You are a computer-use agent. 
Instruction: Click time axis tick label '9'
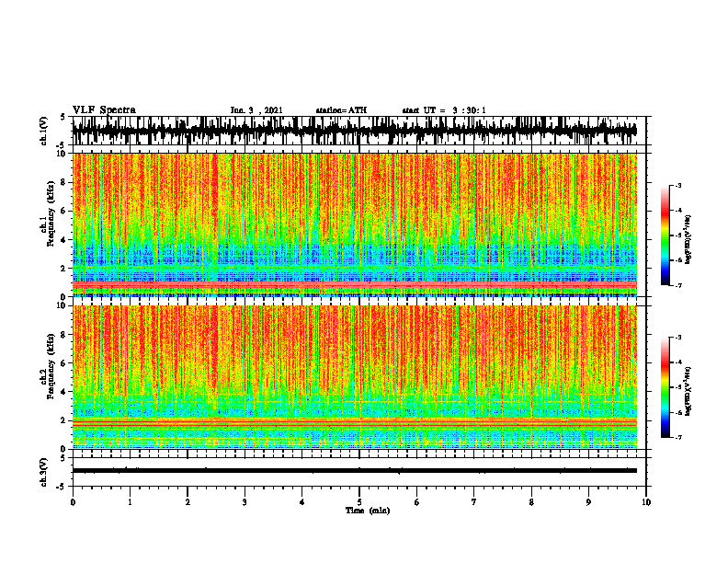coord(588,502)
